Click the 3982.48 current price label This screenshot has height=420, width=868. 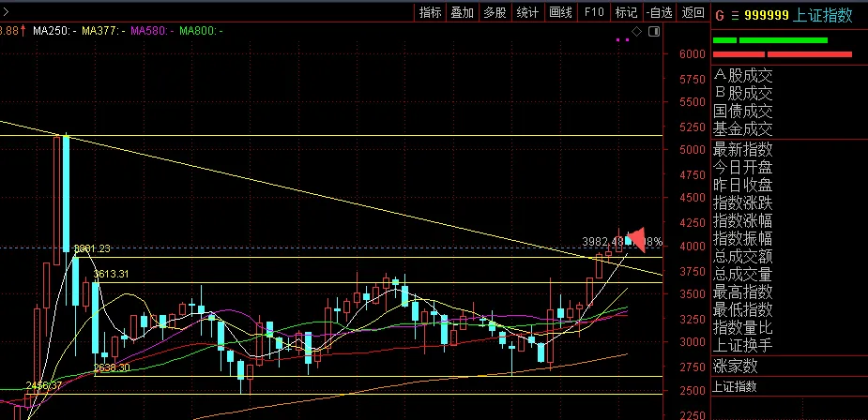(602, 242)
